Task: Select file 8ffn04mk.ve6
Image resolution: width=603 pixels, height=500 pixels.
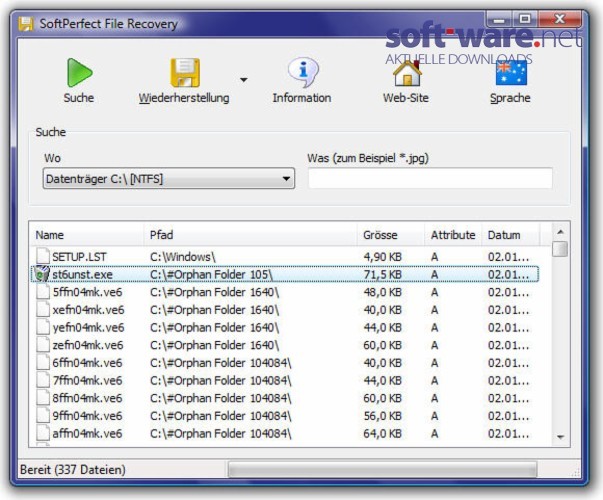Action: 285,398
